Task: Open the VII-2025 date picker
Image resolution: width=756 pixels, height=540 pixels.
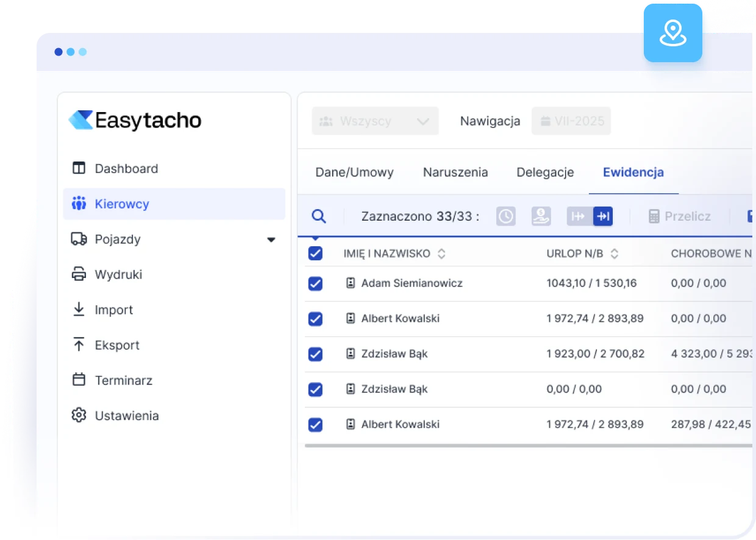Action: pos(571,121)
